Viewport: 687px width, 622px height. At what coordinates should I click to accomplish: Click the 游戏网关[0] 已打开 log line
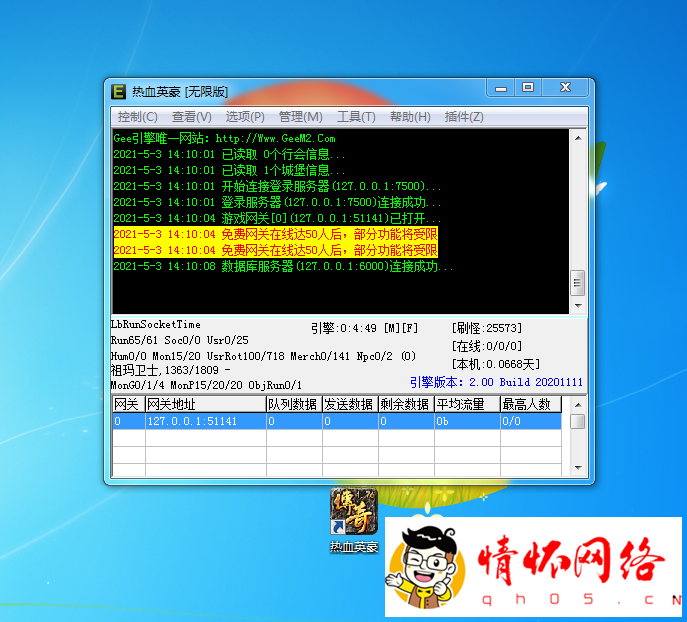[277, 218]
